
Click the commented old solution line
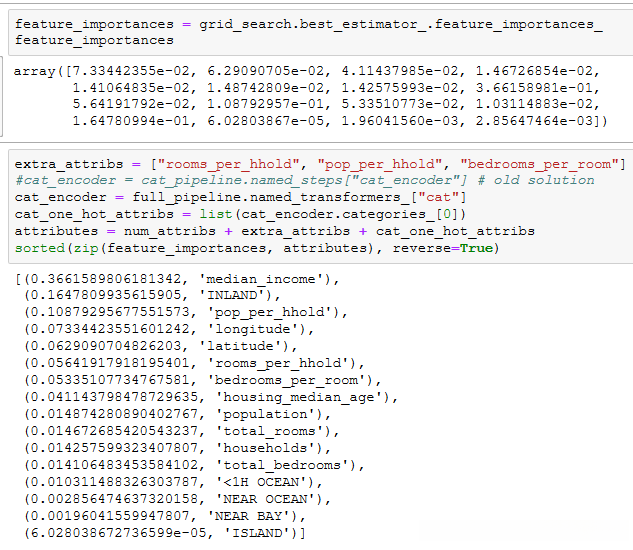point(305,181)
